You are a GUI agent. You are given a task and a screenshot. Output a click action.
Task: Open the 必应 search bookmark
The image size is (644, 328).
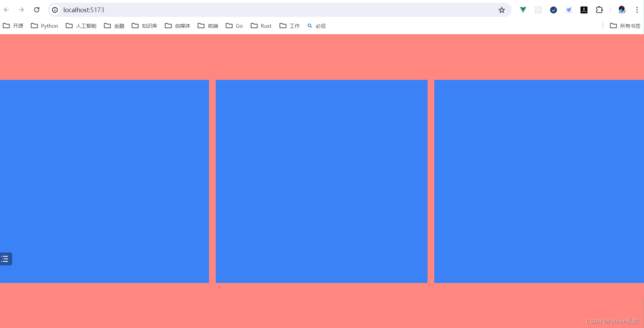317,26
